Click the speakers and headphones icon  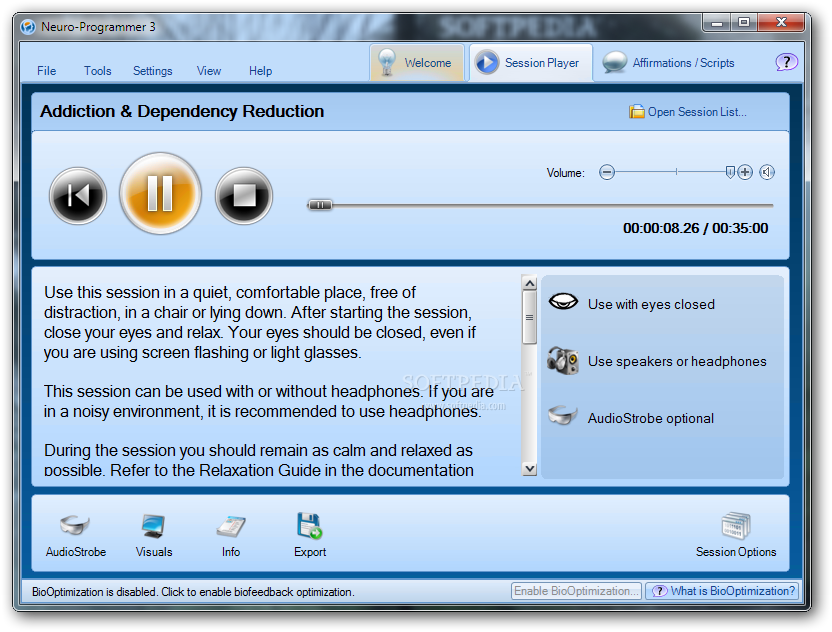click(563, 360)
